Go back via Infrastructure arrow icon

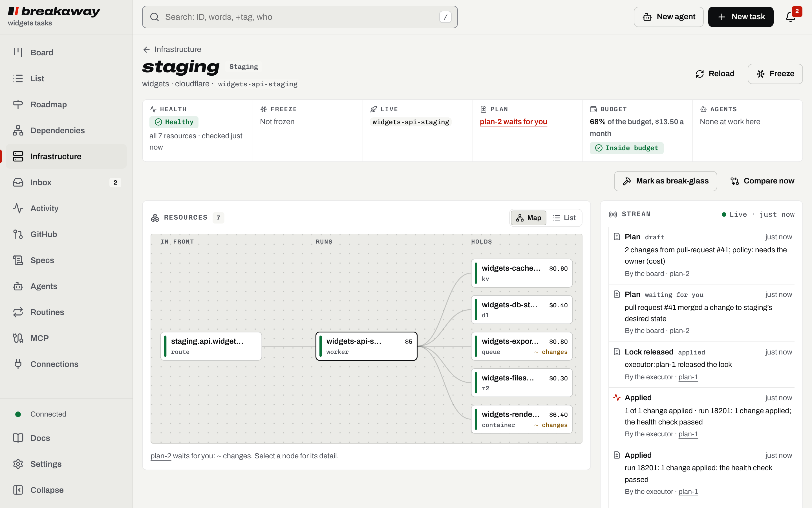(x=146, y=50)
